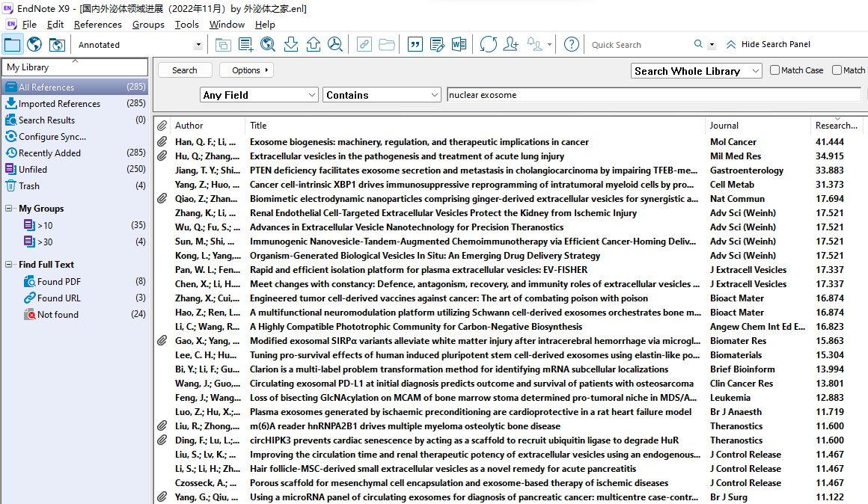This screenshot has width=868, height=504.
Task: Click Hide Search Panel
Action: point(768,44)
